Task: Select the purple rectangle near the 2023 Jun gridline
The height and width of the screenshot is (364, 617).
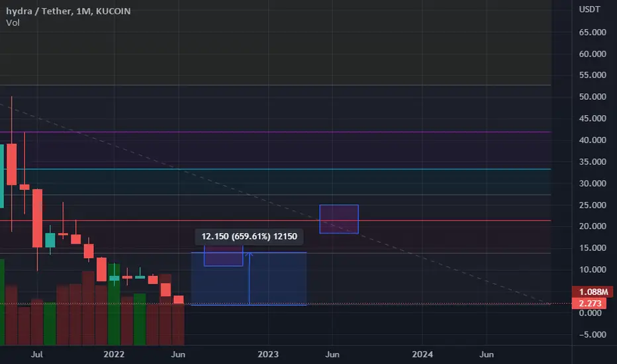Action: pos(339,219)
